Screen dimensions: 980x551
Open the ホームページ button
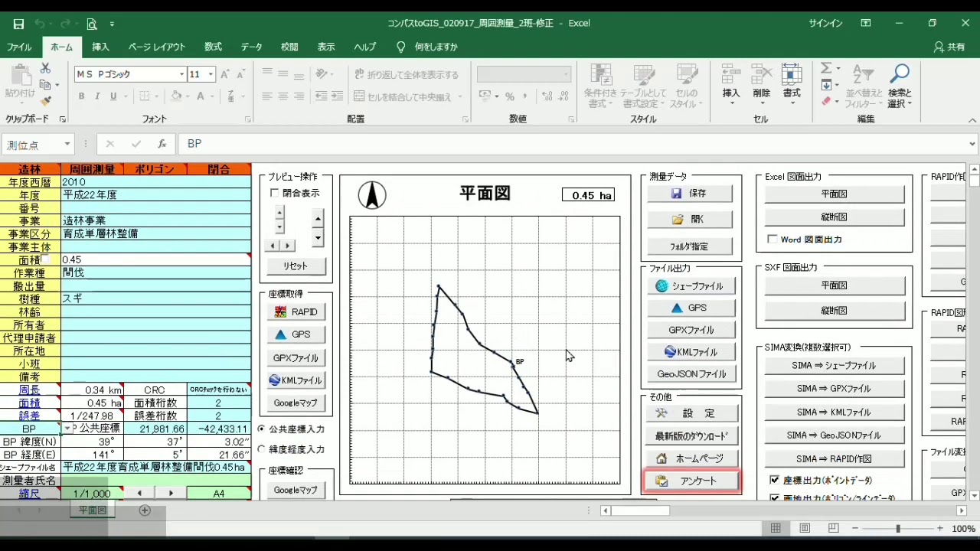point(691,458)
